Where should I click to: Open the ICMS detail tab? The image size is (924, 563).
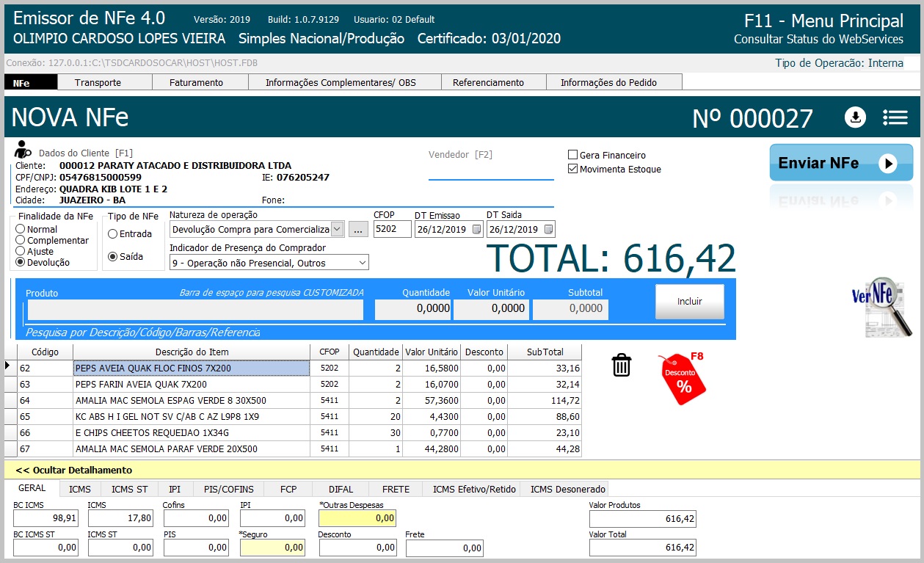point(80,489)
